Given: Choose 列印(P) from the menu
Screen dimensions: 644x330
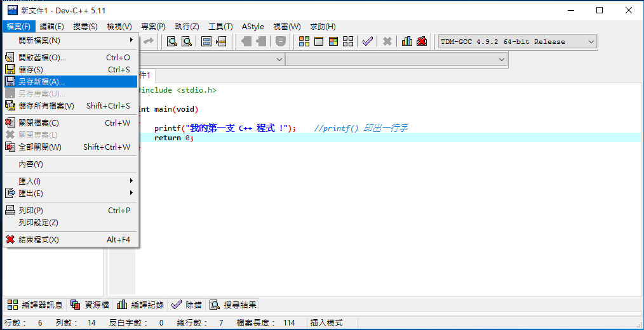Looking at the screenshot, I should (70, 210).
